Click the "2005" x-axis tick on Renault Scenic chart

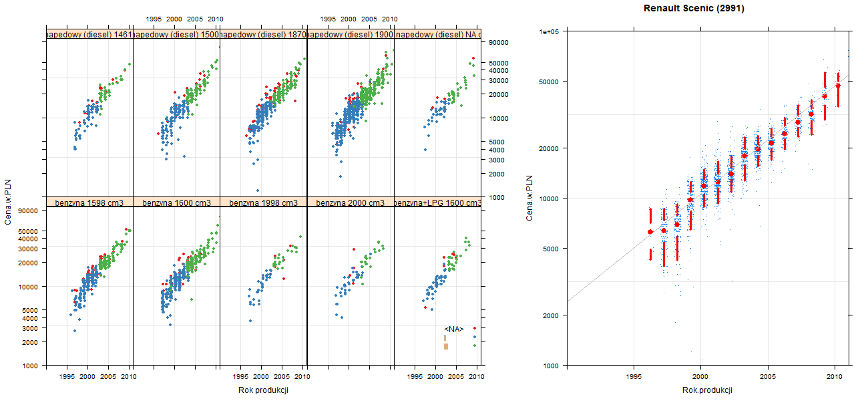coord(768,377)
